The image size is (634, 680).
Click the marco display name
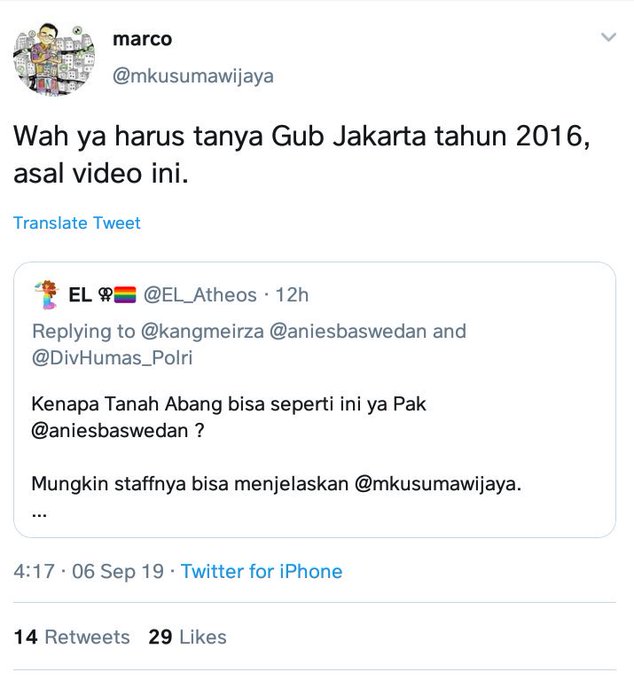(142, 39)
